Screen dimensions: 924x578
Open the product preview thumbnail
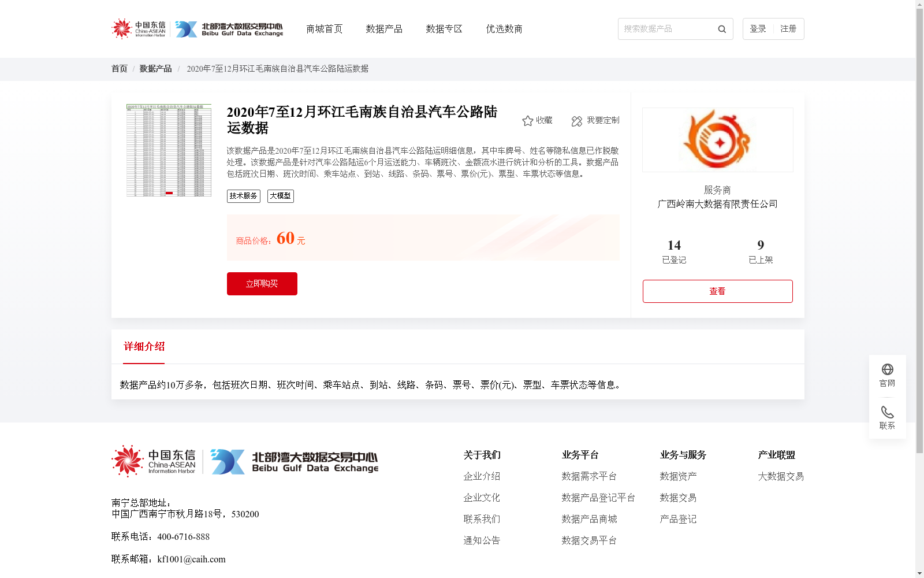169,150
